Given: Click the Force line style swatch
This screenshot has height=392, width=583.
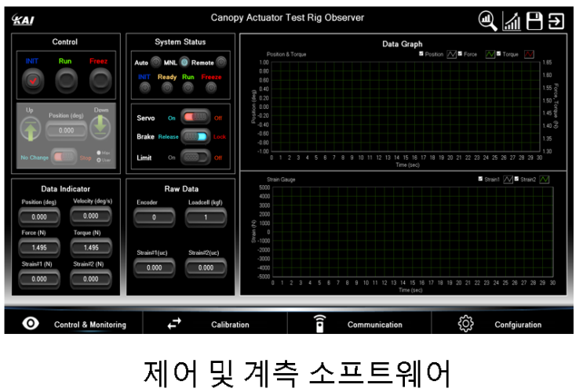Looking at the screenshot, I should click(x=490, y=54).
